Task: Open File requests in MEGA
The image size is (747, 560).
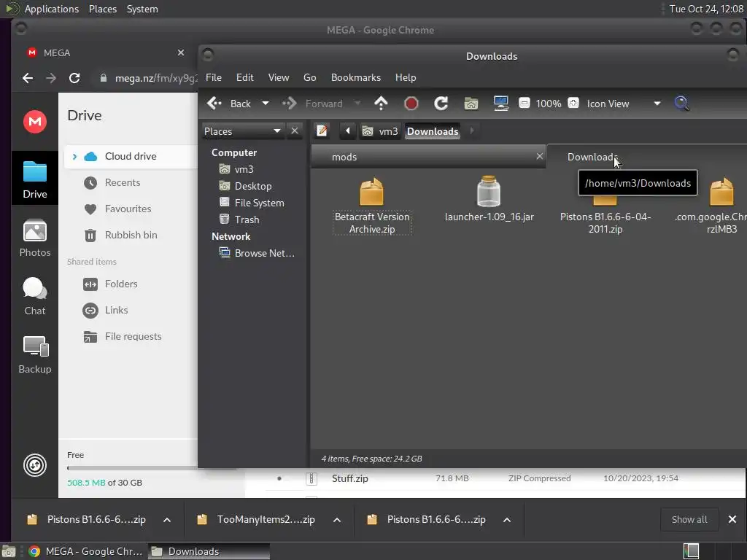Action: (123, 336)
